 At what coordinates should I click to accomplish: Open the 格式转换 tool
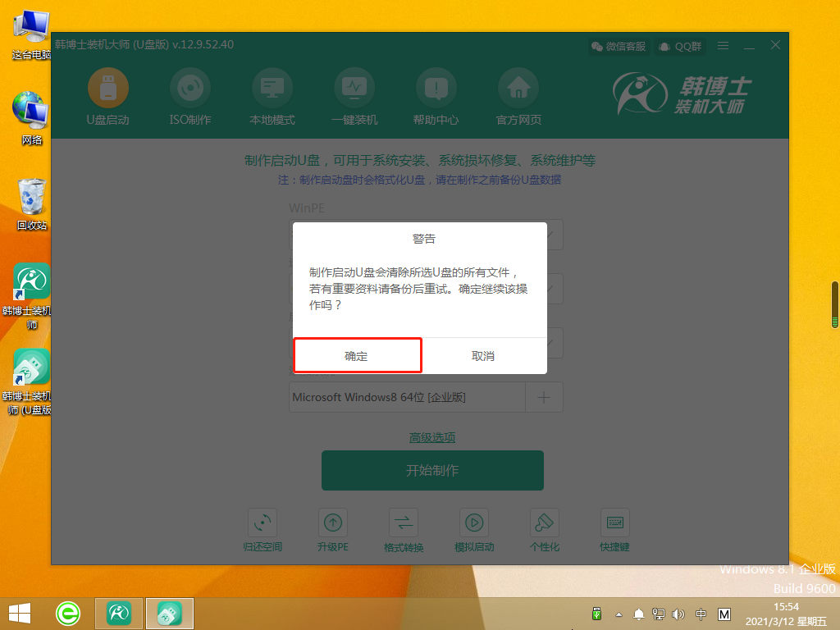pos(404,529)
